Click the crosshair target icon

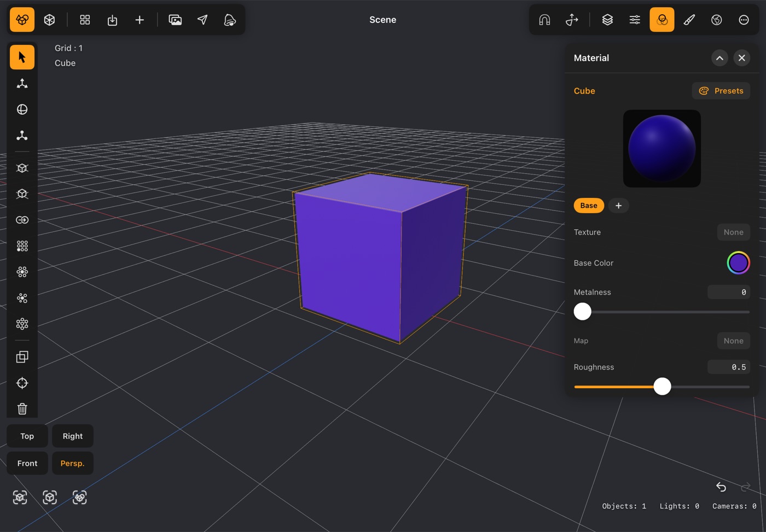(x=22, y=383)
